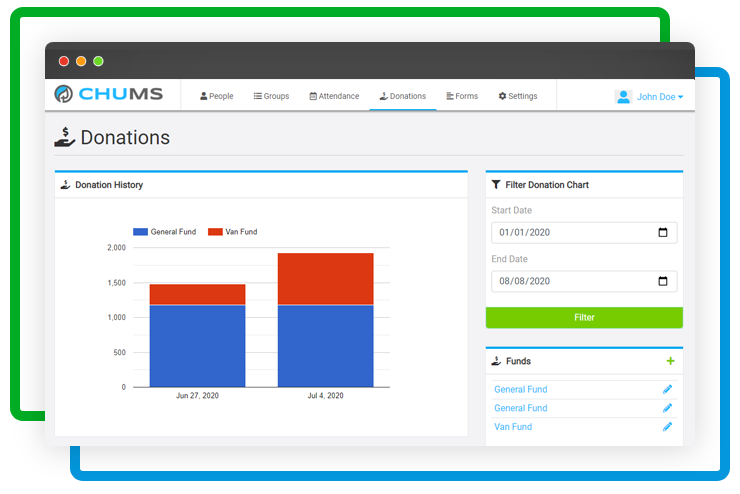Image resolution: width=740 pixels, height=494 pixels.
Task: Click the pencil icon beside the second General Fund
Action: click(667, 408)
